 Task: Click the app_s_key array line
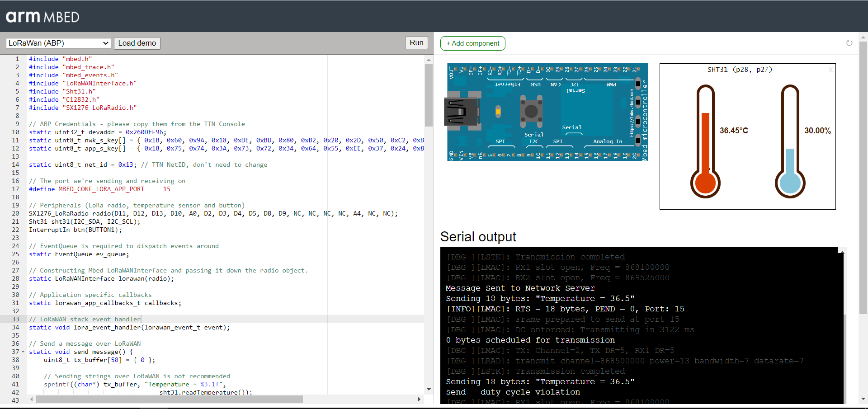tap(226, 148)
